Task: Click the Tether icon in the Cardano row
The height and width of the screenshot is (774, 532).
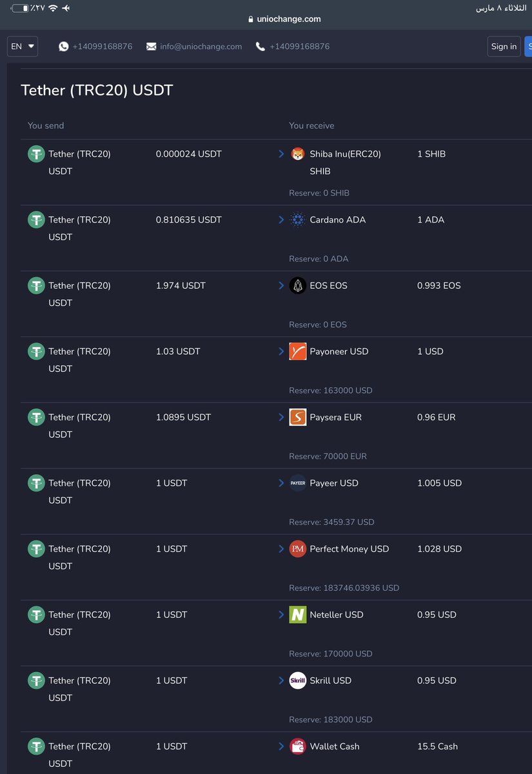Action: coord(36,220)
